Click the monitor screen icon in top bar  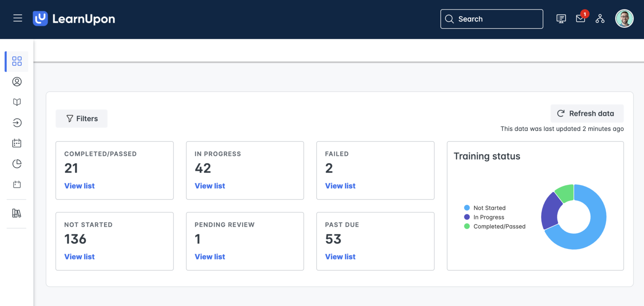pos(561,19)
